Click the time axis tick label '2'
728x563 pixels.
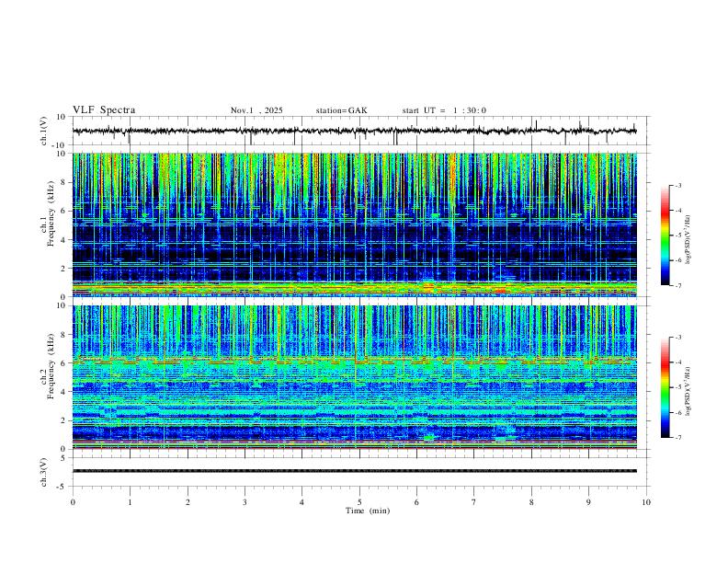[x=188, y=502]
